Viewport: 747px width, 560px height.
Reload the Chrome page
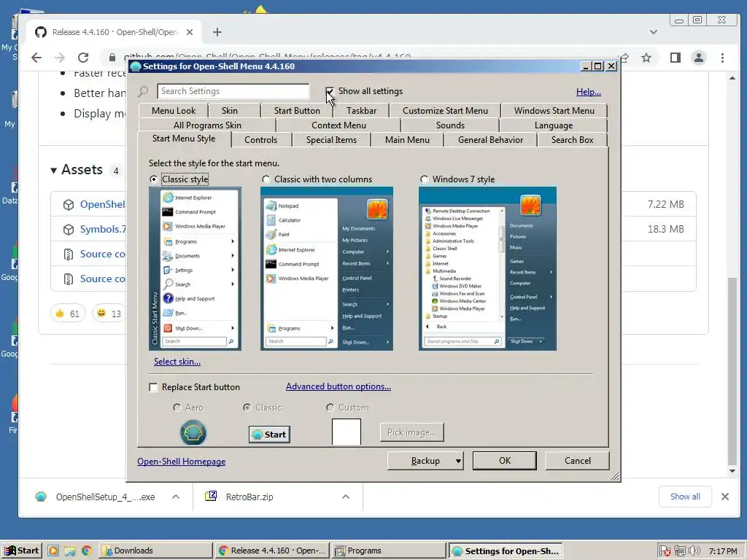(83, 58)
